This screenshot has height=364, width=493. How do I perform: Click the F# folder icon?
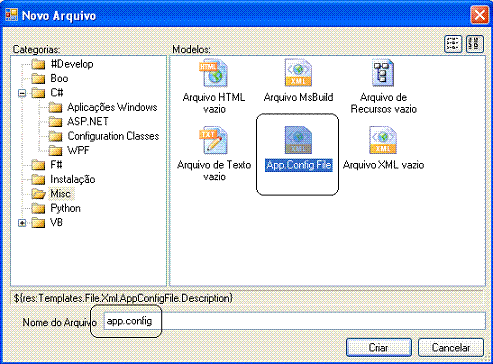[x=38, y=165]
